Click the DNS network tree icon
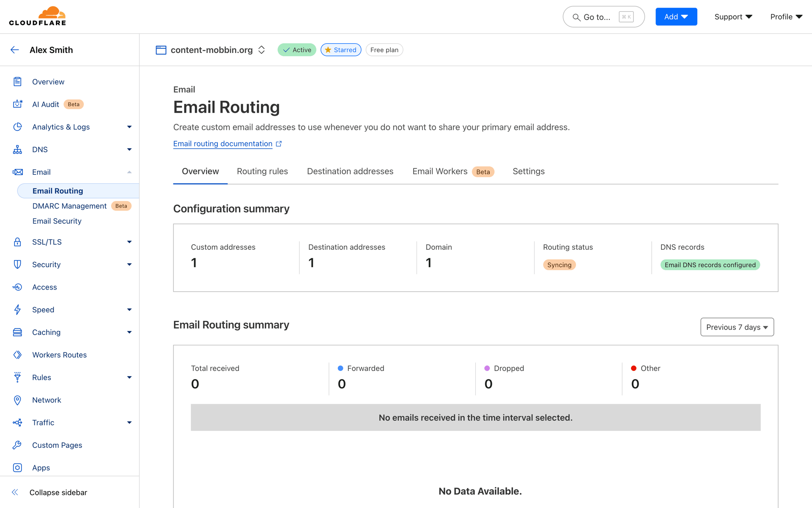 pyautogui.click(x=17, y=149)
